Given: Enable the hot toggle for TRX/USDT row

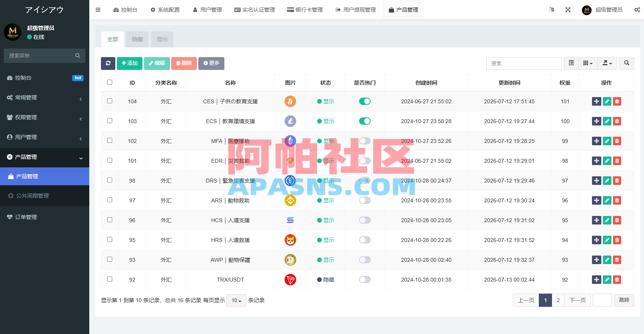Looking at the screenshot, I should tap(365, 280).
